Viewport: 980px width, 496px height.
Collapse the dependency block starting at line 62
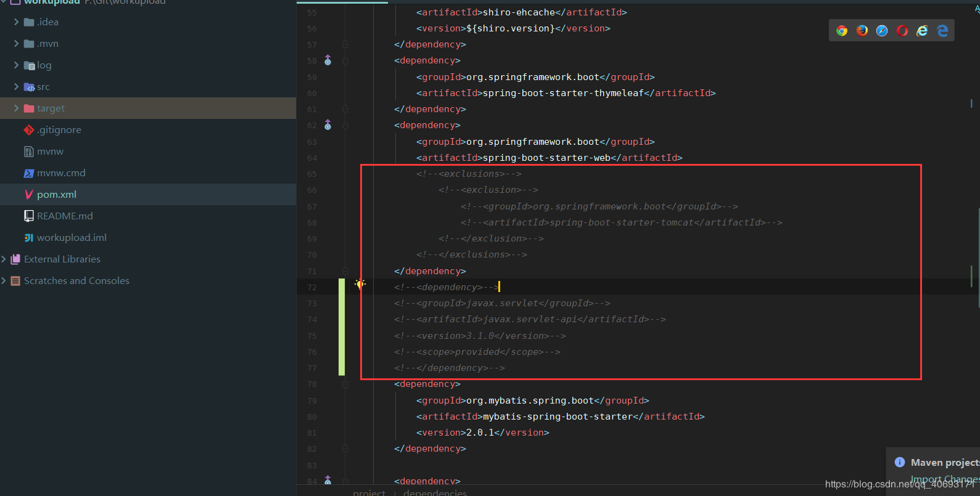[x=345, y=126]
